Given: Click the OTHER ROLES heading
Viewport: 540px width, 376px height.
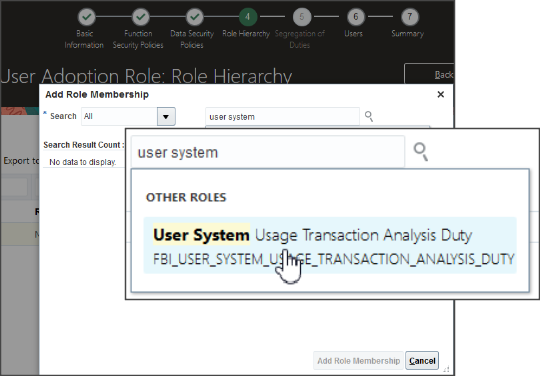Looking at the screenshot, I should 186,197.
